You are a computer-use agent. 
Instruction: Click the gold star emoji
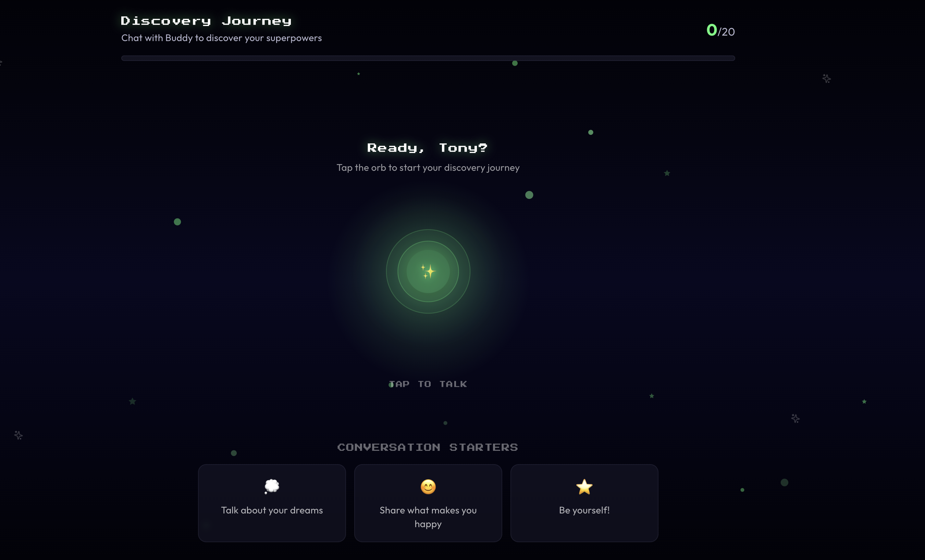pos(584,487)
